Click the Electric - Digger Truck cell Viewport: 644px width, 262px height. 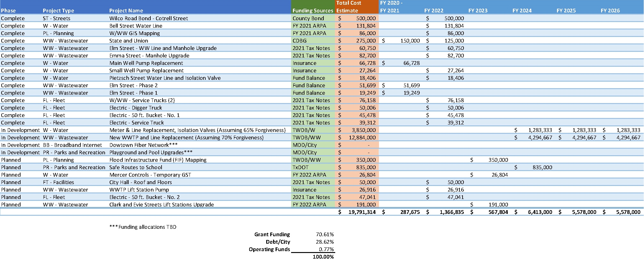(135, 108)
